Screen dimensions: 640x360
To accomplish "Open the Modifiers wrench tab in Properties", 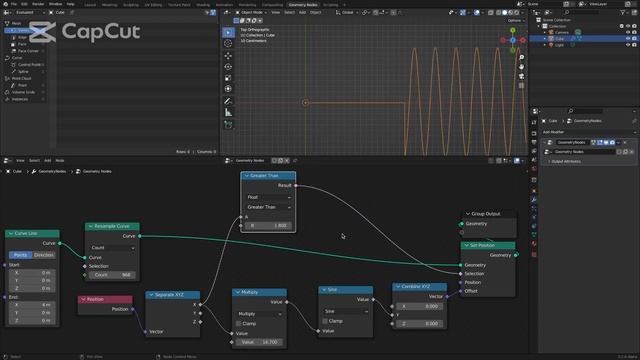I will pos(534,200).
